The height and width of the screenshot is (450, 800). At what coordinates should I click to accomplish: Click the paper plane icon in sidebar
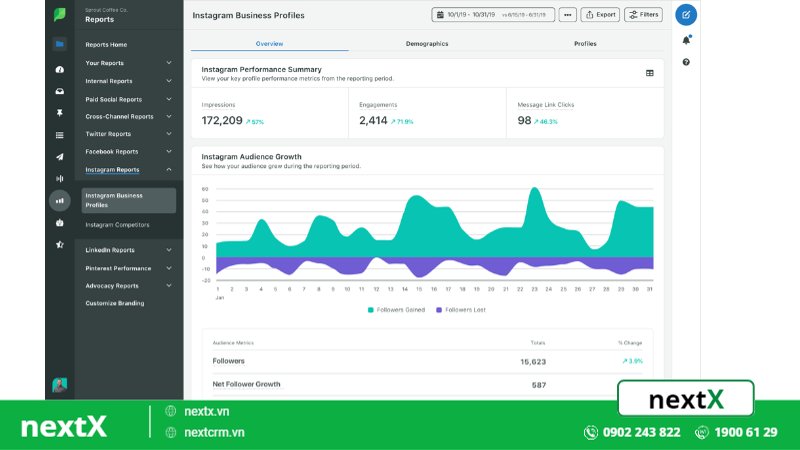click(x=60, y=157)
